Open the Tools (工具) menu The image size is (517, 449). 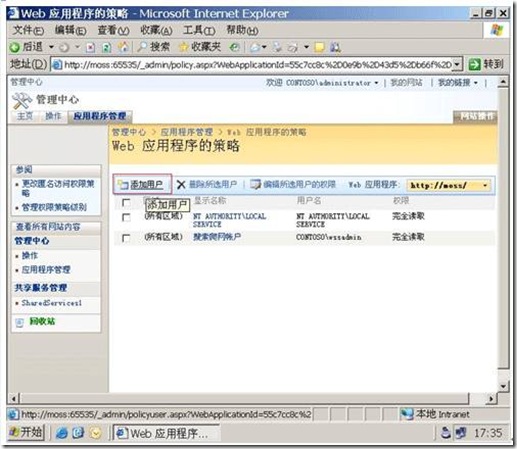(199, 31)
